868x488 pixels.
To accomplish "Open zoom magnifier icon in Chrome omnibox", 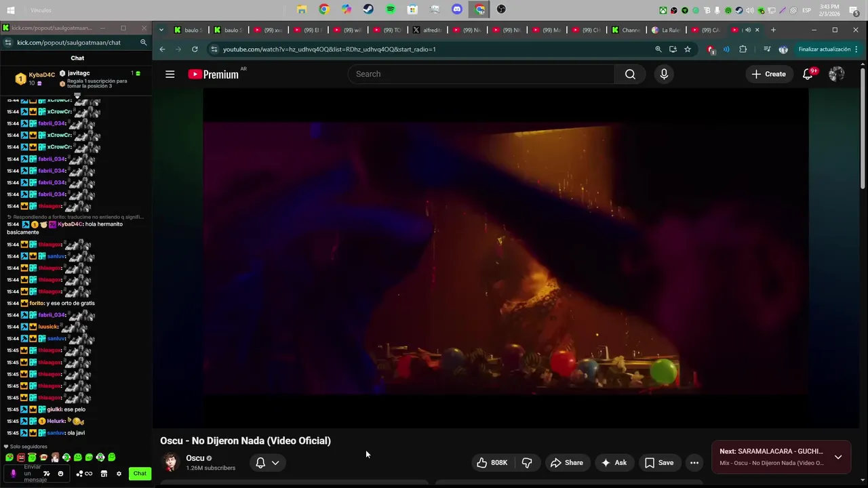I will 658,49.
